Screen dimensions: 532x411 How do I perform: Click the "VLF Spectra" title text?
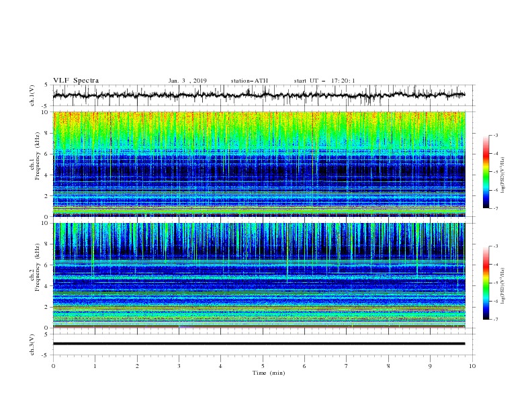(x=76, y=81)
